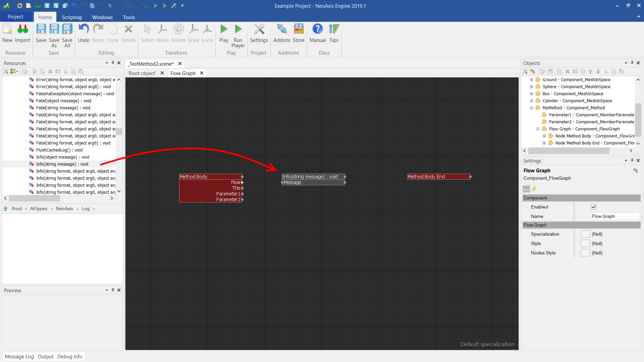
Task: Select the Info(object message) resource item
Action: point(62,157)
